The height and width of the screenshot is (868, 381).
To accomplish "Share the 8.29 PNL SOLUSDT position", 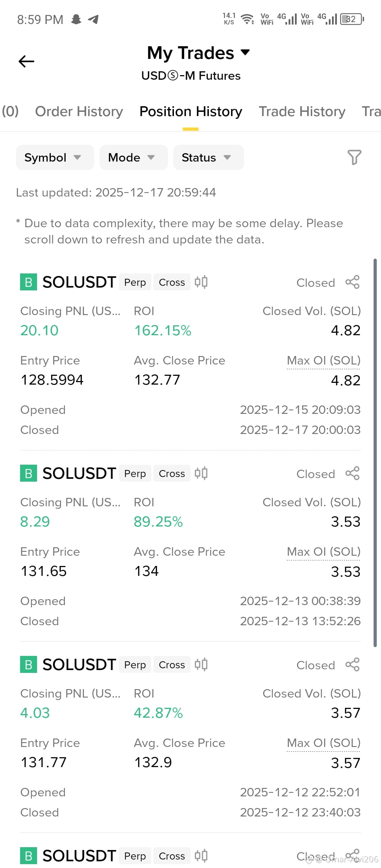I will point(352,474).
